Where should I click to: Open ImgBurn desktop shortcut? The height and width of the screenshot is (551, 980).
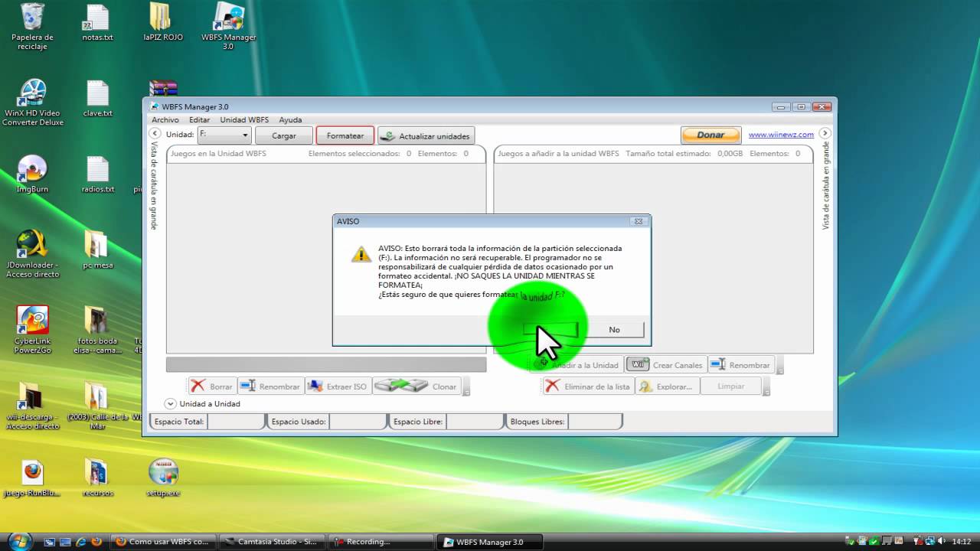[32, 174]
